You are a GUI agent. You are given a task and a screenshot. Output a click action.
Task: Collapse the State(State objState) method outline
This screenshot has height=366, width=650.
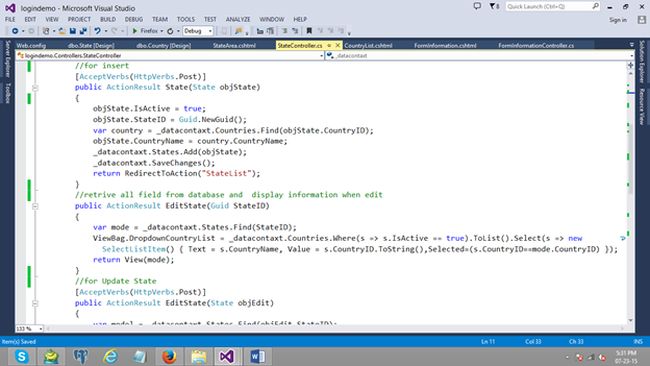point(35,88)
